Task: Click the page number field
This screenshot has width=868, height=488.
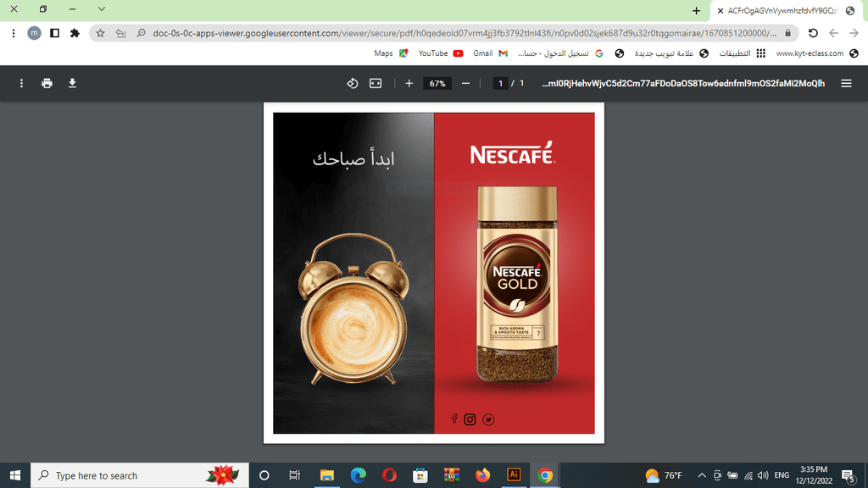Action: [500, 84]
